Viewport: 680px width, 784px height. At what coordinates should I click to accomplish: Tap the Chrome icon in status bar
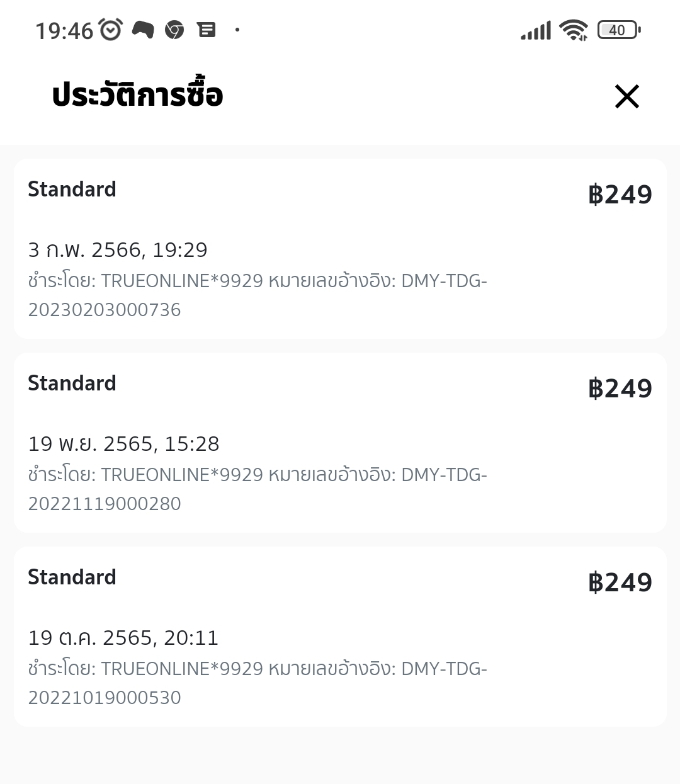click(x=174, y=30)
